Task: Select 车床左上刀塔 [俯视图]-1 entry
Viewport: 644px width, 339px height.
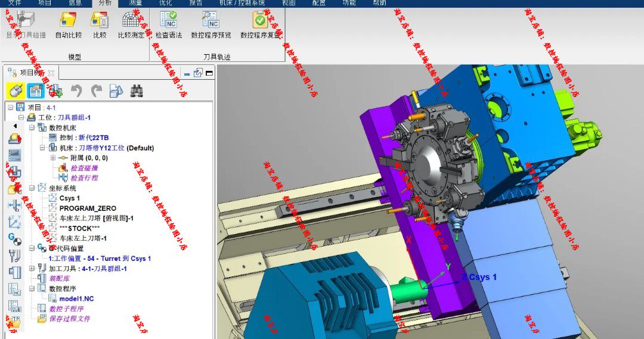Action: [x=97, y=218]
